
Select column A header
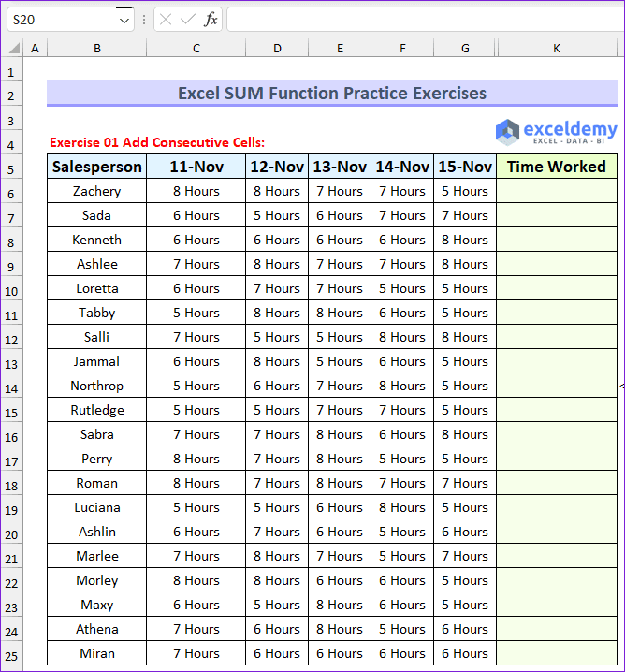(x=35, y=48)
